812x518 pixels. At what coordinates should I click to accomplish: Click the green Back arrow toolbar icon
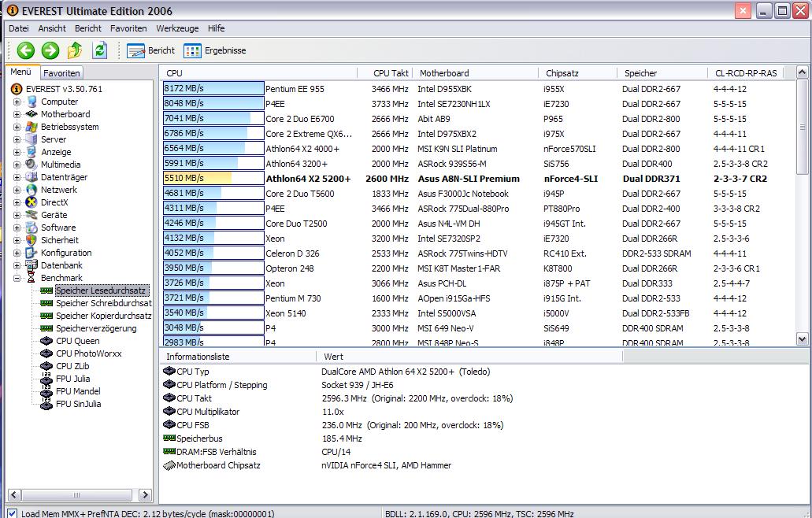(25, 50)
